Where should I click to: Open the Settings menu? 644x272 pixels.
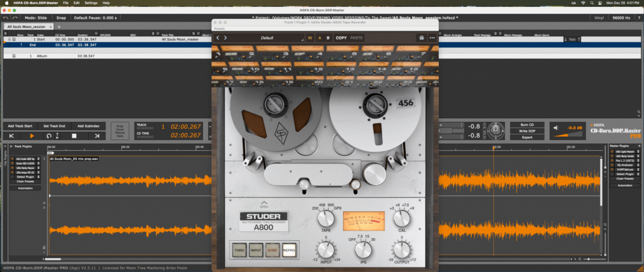pos(91,3)
